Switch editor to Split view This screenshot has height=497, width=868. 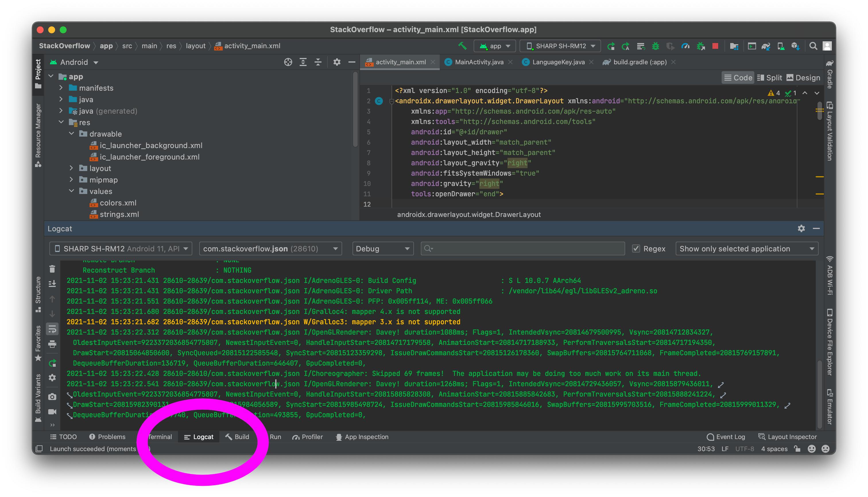pos(769,78)
